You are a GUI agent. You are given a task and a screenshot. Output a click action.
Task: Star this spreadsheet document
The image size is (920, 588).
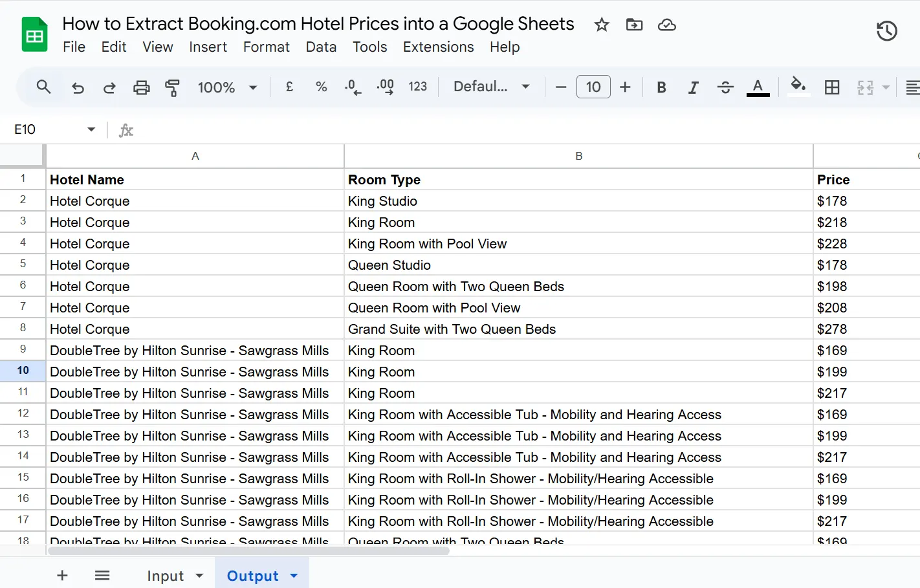tap(602, 25)
